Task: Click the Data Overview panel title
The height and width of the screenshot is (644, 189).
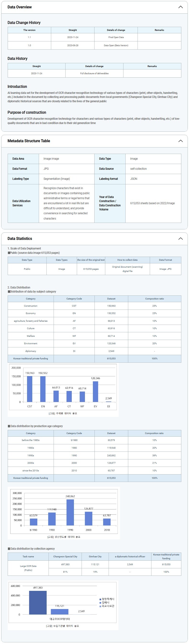Action: point(19,7)
